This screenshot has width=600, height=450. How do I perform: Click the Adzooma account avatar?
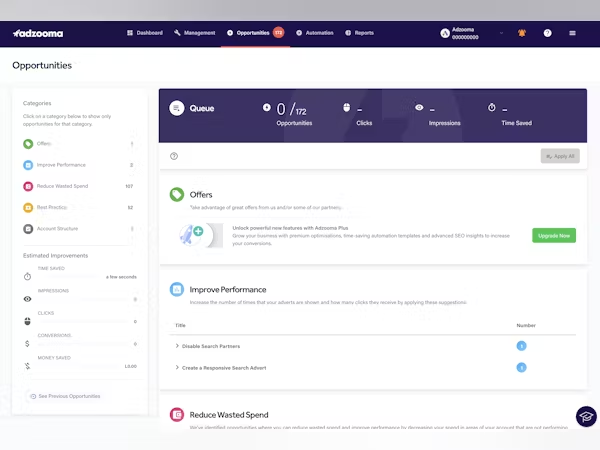445,33
